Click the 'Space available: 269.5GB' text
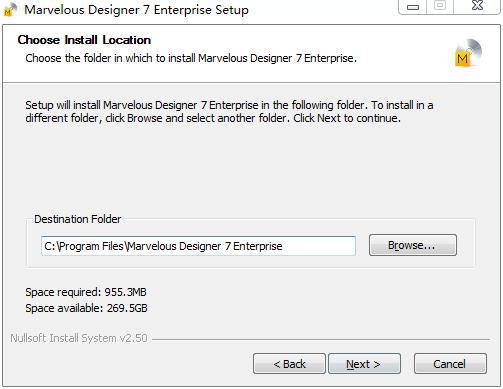The width and height of the screenshot is (503, 389). pyautogui.click(x=86, y=308)
